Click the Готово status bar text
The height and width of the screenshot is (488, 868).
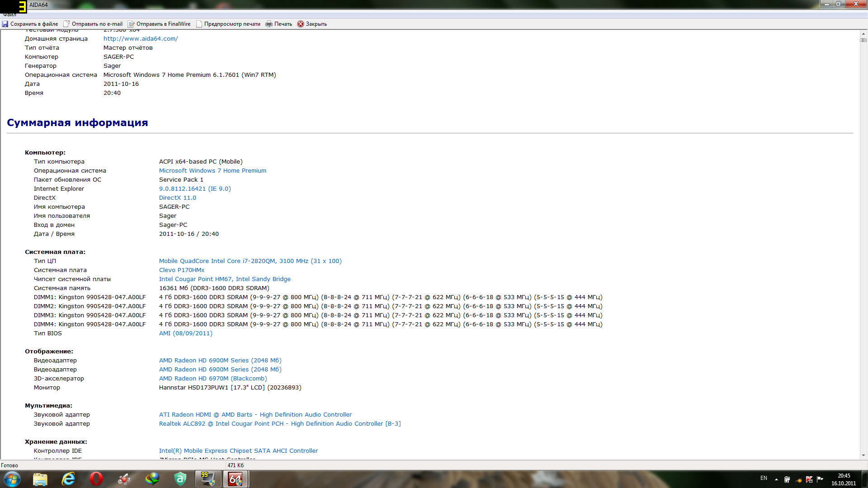pyautogui.click(x=9, y=465)
